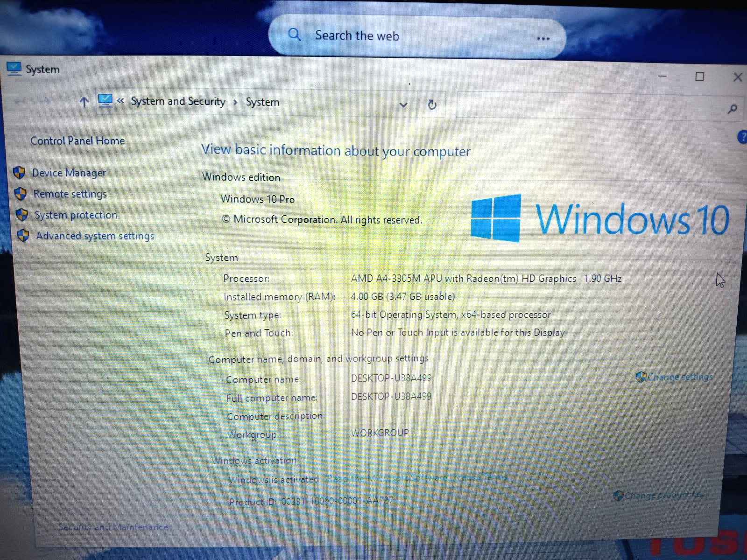Open Remote settings
This screenshot has width=747, height=560.
pos(70,194)
